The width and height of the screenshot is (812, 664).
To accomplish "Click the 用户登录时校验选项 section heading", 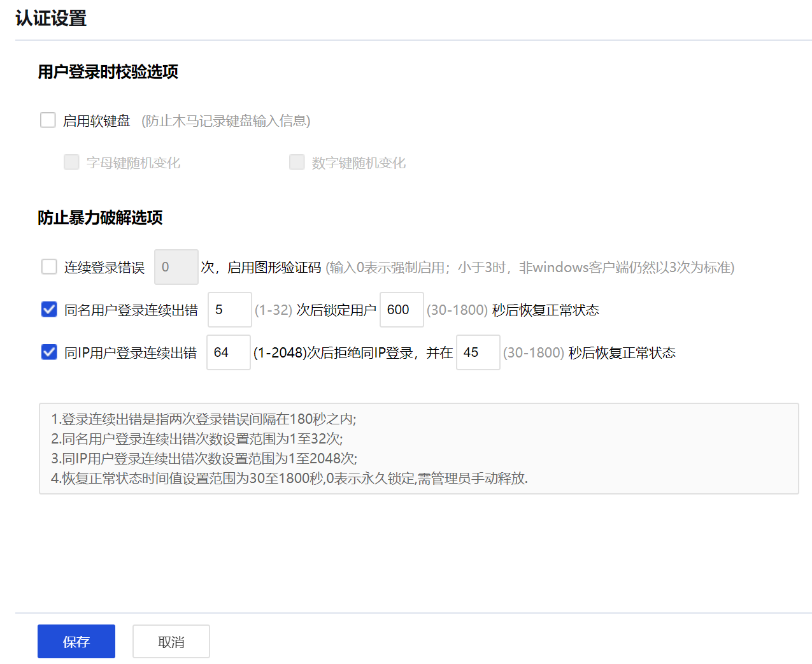I will coord(108,72).
